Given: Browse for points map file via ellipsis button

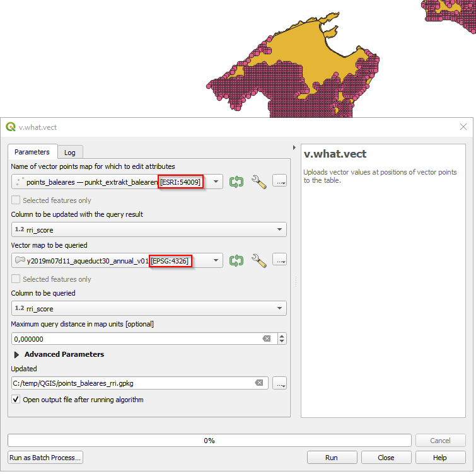Looking at the screenshot, I should [x=279, y=181].
